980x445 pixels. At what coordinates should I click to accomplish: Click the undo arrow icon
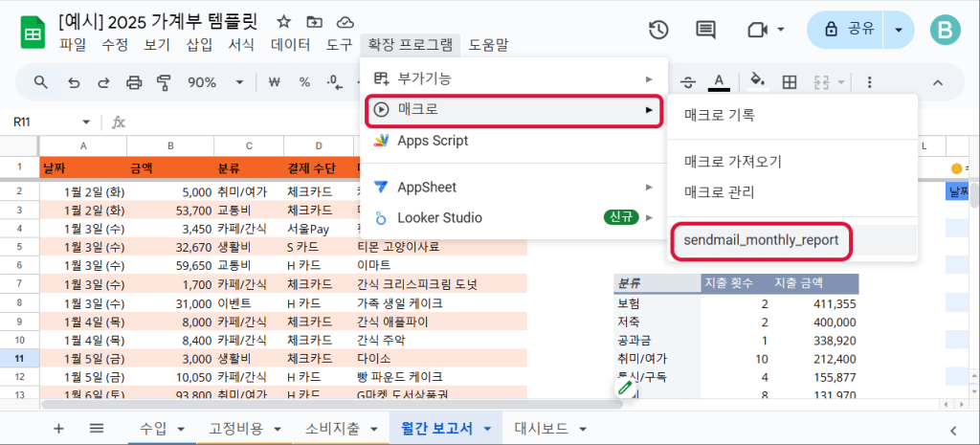(x=73, y=82)
